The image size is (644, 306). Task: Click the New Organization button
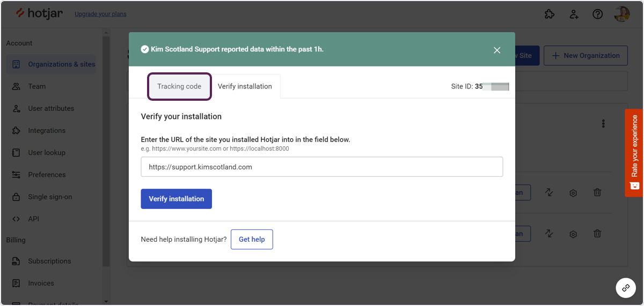click(x=586, y=55)
